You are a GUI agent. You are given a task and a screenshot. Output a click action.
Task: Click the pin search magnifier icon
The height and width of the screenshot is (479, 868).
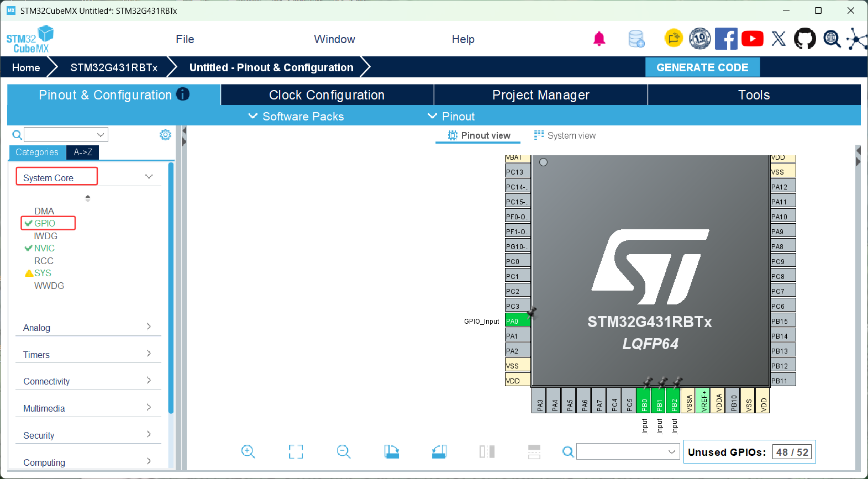click(x=567, y=452)
